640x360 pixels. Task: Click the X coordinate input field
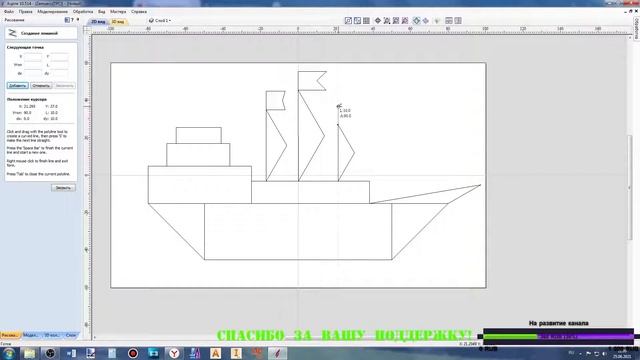point(33,57)
